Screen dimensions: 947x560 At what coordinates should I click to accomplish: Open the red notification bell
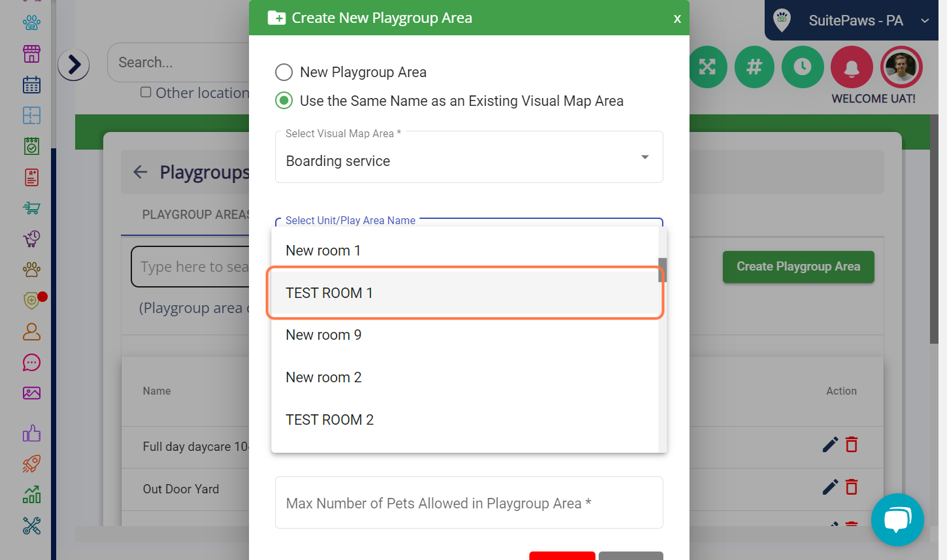point(852,67)
